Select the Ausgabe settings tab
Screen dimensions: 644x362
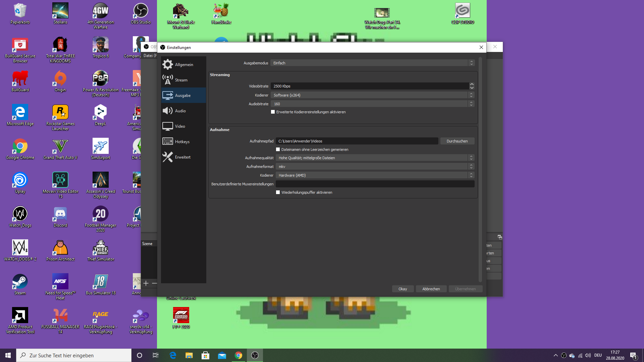pos(183,95)
